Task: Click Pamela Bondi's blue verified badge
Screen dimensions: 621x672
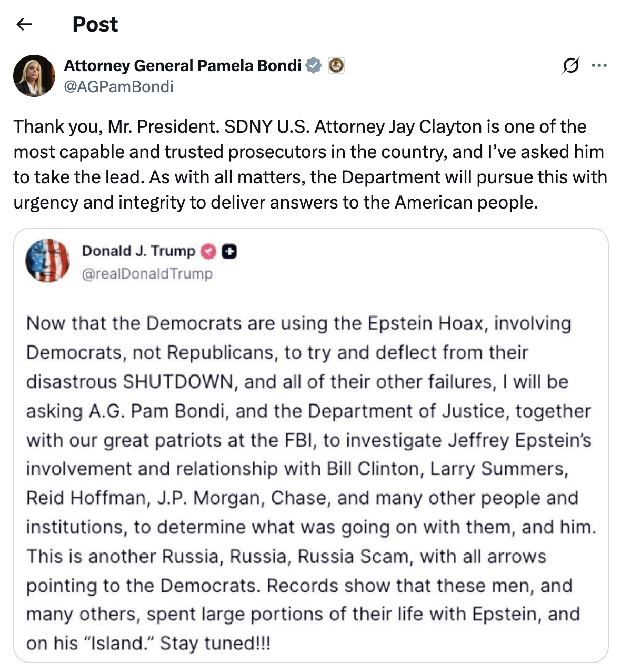Action: [314, 66]
